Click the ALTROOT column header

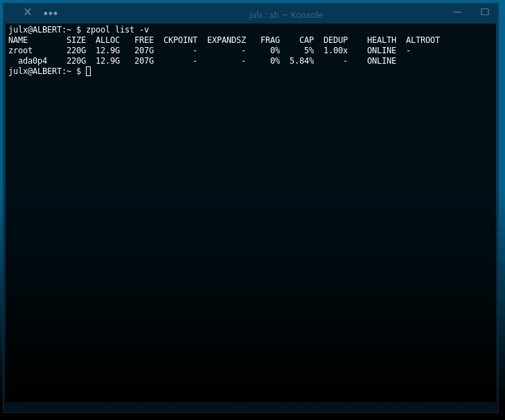pyautogui.click(x=423, y=40)
